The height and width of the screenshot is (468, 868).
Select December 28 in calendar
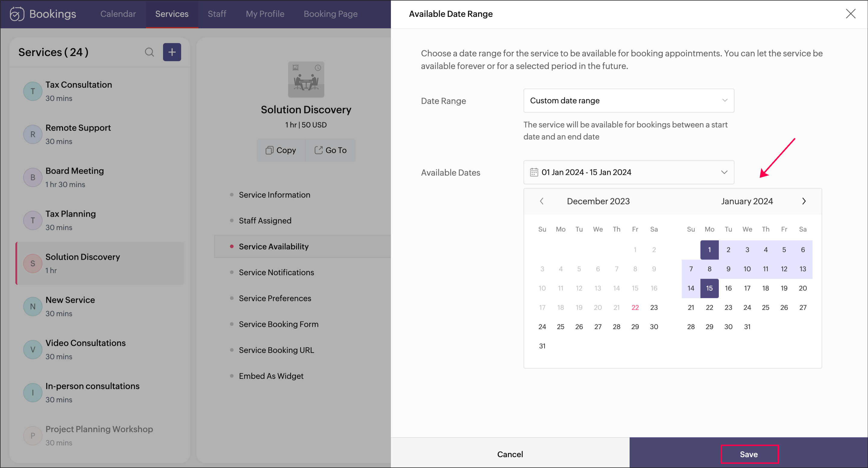click(x=616, y=326)
